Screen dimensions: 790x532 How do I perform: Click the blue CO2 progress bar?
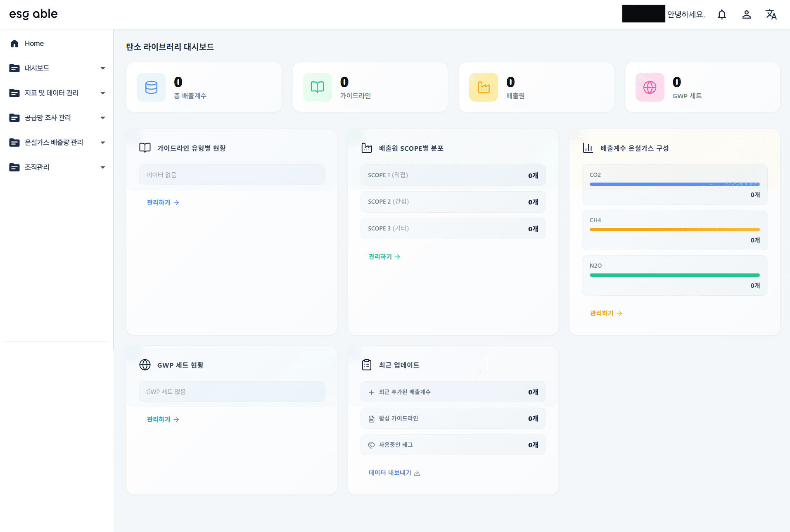point(674,184)
